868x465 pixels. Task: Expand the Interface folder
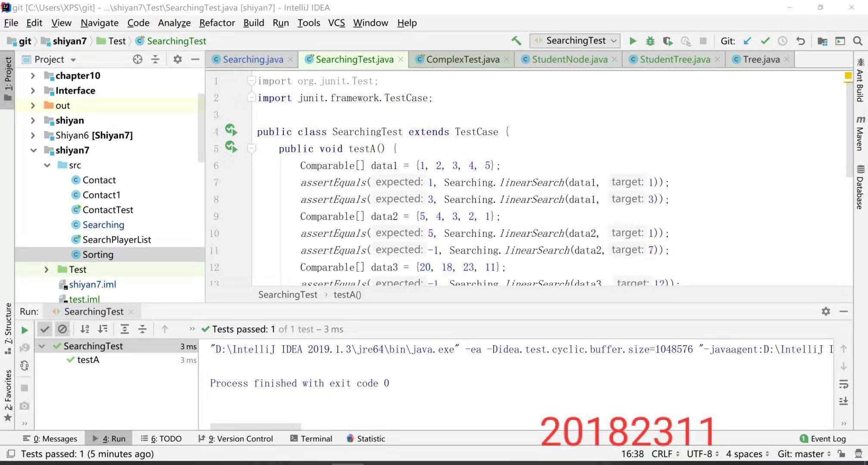(33, 91)
